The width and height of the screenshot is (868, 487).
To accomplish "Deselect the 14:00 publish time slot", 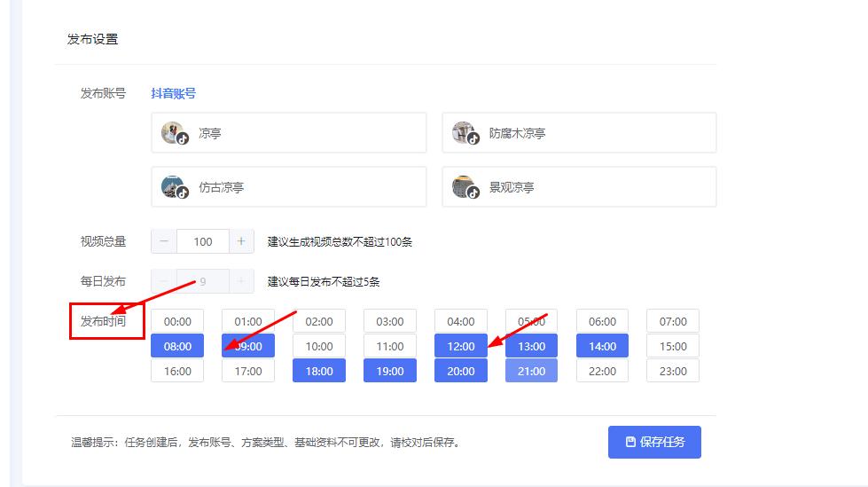I will [x=602, y=346].
